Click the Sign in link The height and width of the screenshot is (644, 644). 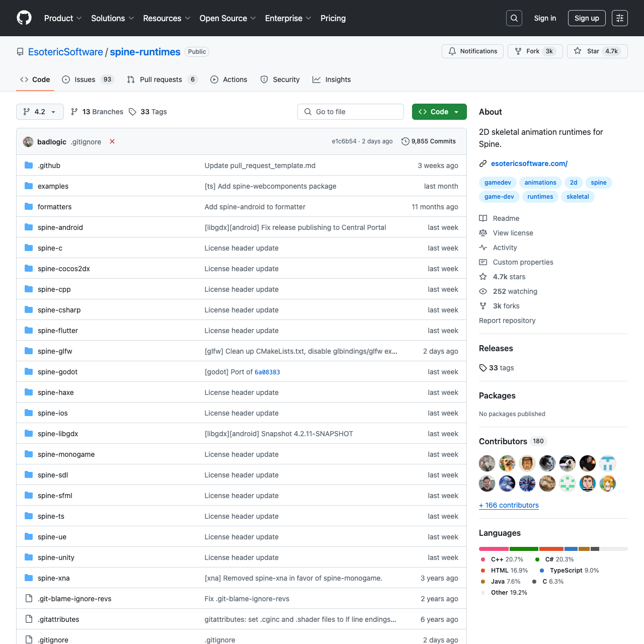(x=545, y=18)
